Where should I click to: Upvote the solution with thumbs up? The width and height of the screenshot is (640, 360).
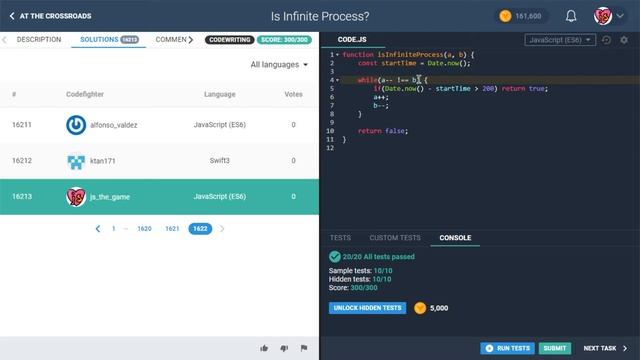tap(264, 348)
